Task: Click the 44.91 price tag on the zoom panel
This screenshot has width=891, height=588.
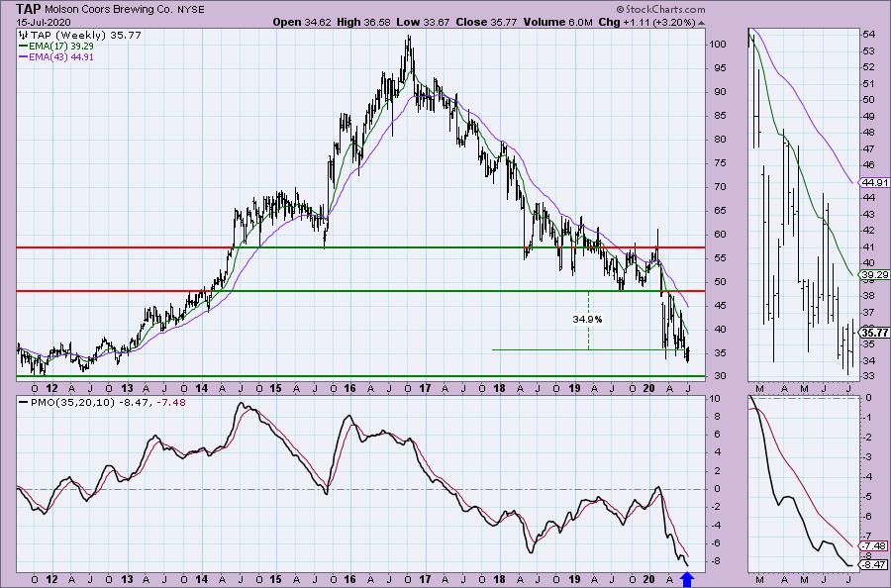Action: (x=875, y=183)
